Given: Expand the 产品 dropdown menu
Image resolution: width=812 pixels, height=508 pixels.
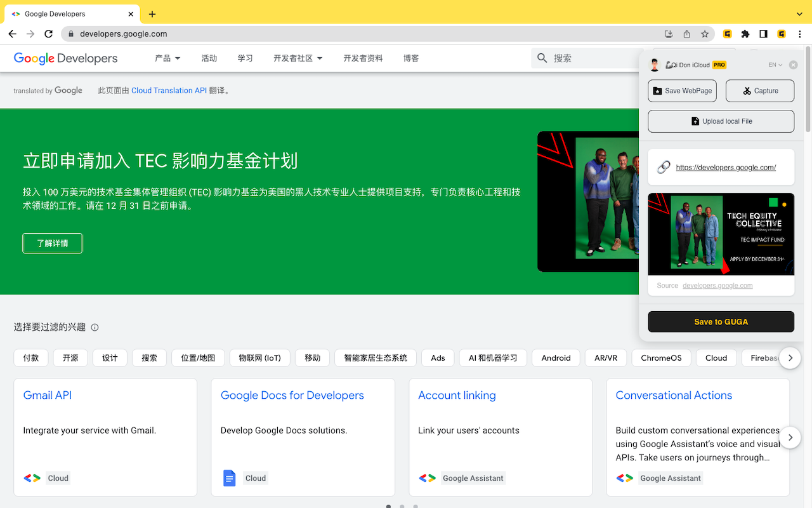Looking at the screenshot, I should (x=167, y=58).
